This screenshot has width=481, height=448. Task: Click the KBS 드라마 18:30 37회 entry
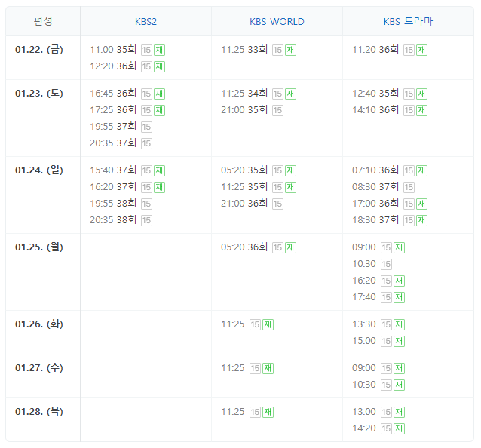(x=375, y=220)
